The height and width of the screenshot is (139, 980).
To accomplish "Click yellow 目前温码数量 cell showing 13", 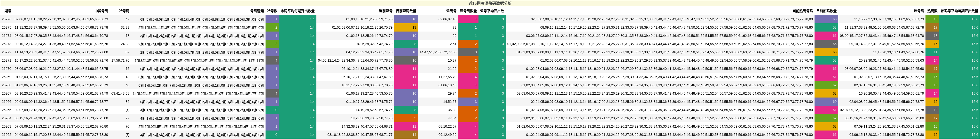I will 406,27.
